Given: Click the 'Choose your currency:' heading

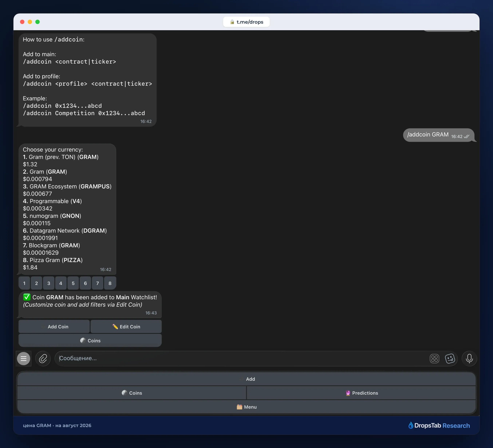Looking at the screenshot, I should click(x=53, y=150).
